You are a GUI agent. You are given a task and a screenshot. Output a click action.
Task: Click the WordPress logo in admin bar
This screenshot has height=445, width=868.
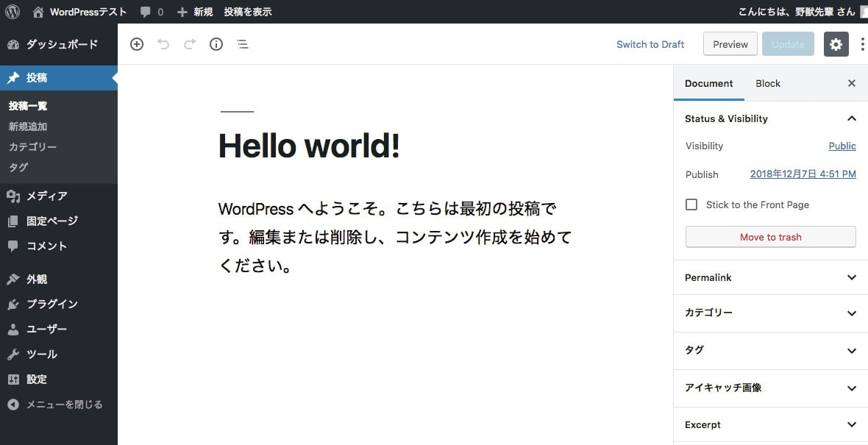pyautogui.click(x=13, y=12)
